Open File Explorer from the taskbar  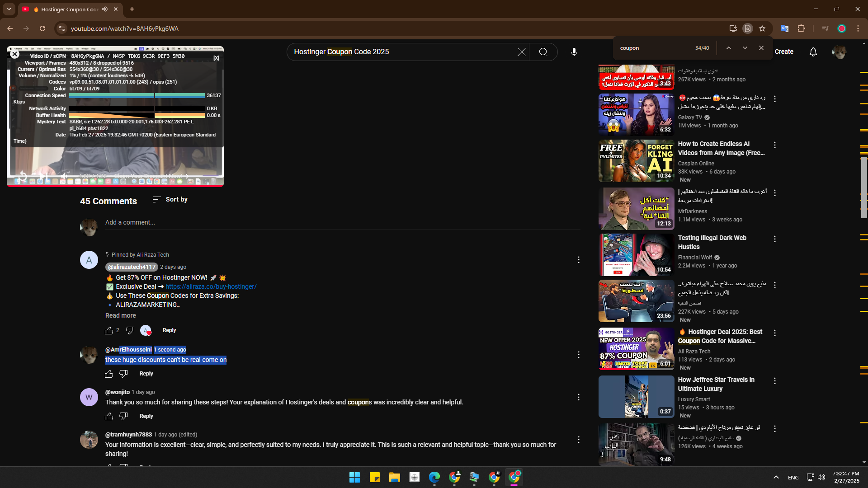point(394,477)
